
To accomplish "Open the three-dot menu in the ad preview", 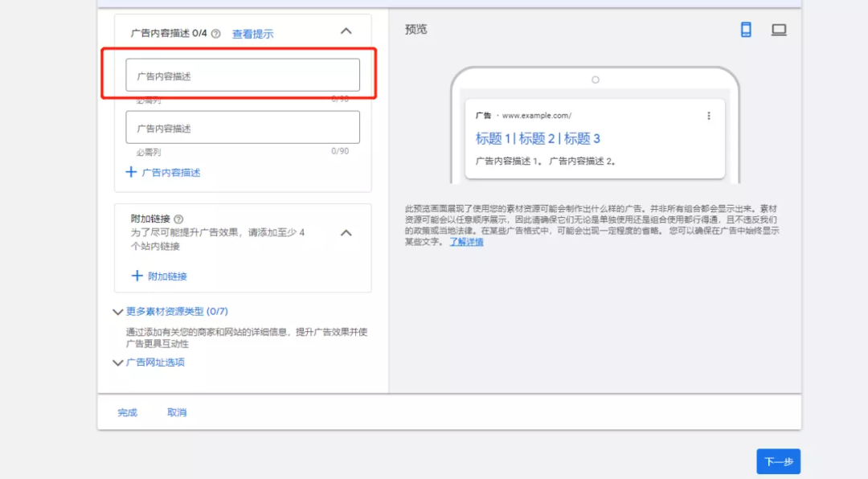I will coord(709,116).
